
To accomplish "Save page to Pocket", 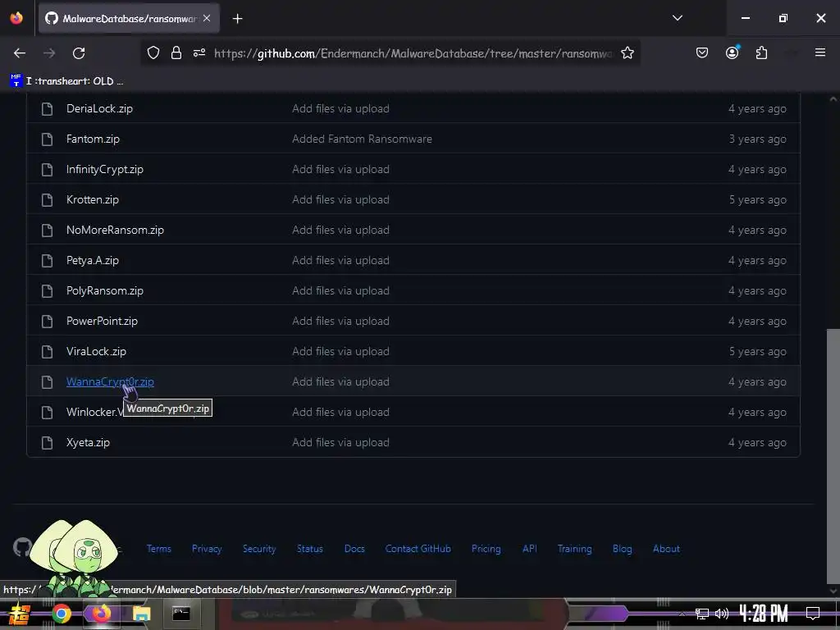I will click(702, 53).
